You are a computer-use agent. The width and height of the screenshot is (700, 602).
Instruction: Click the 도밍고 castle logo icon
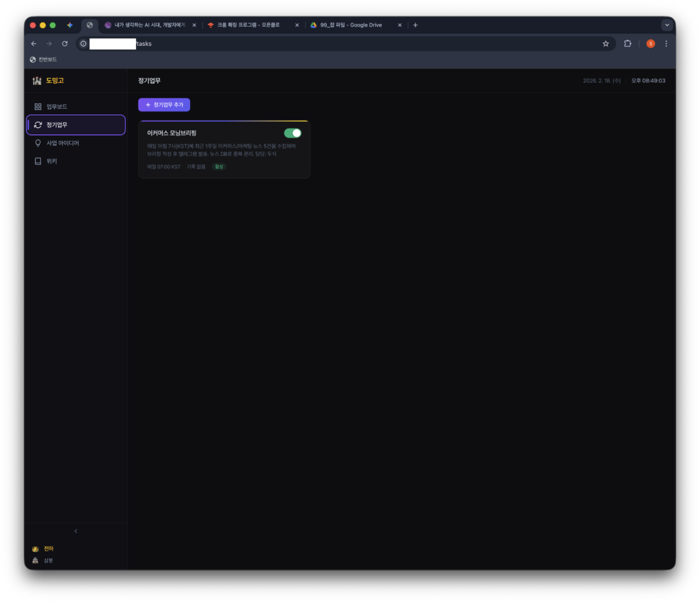pyautogui.click(x=37, y=81)
